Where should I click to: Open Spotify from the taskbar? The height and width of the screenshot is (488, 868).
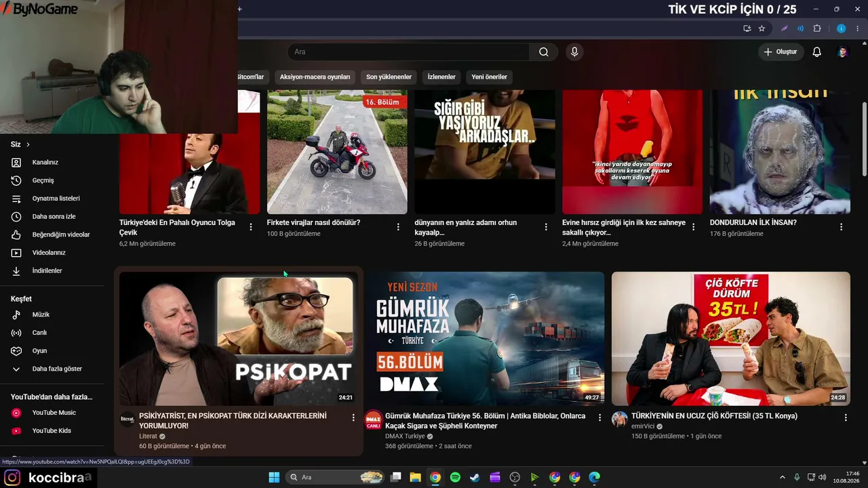coord(455,477)
